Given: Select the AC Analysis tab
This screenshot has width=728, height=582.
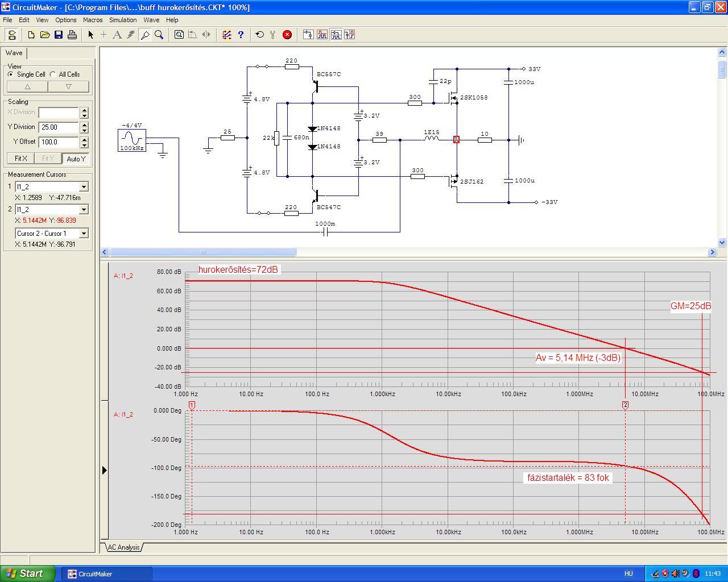Looking at the screenshot, I should tap(123, 547).
